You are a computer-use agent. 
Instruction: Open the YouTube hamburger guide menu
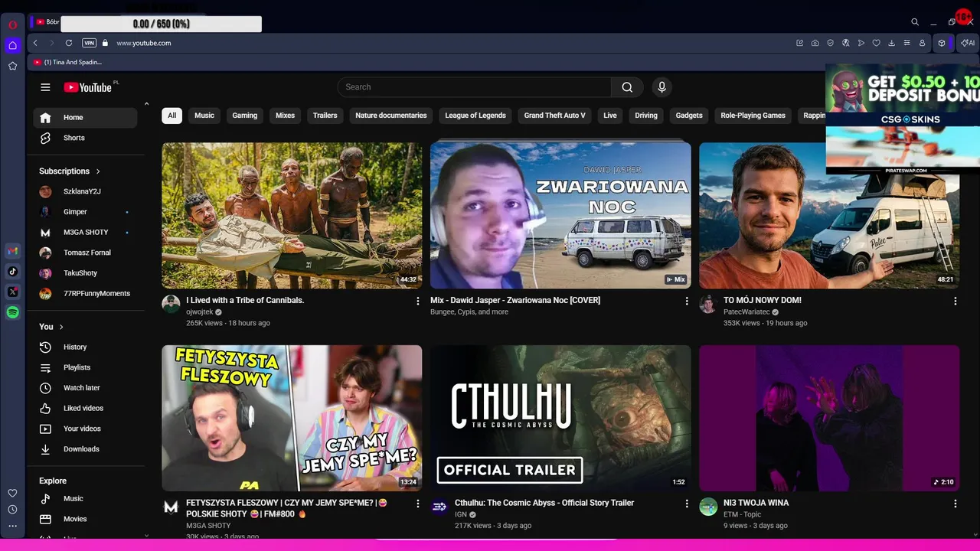click(x=45, y=87)
